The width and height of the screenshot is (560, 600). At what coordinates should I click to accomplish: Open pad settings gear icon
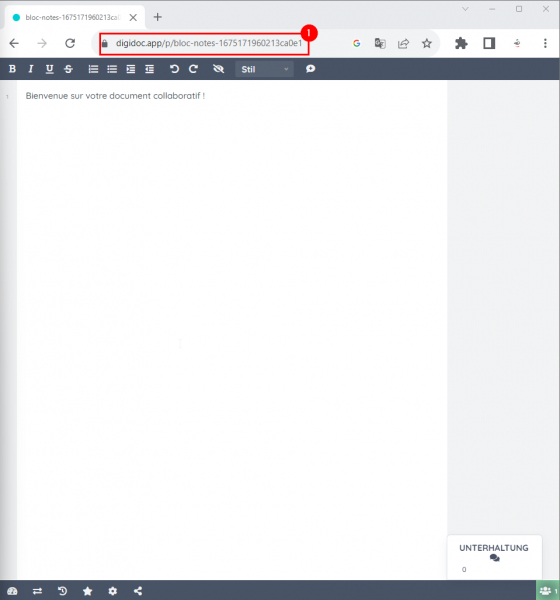[113, 591]
